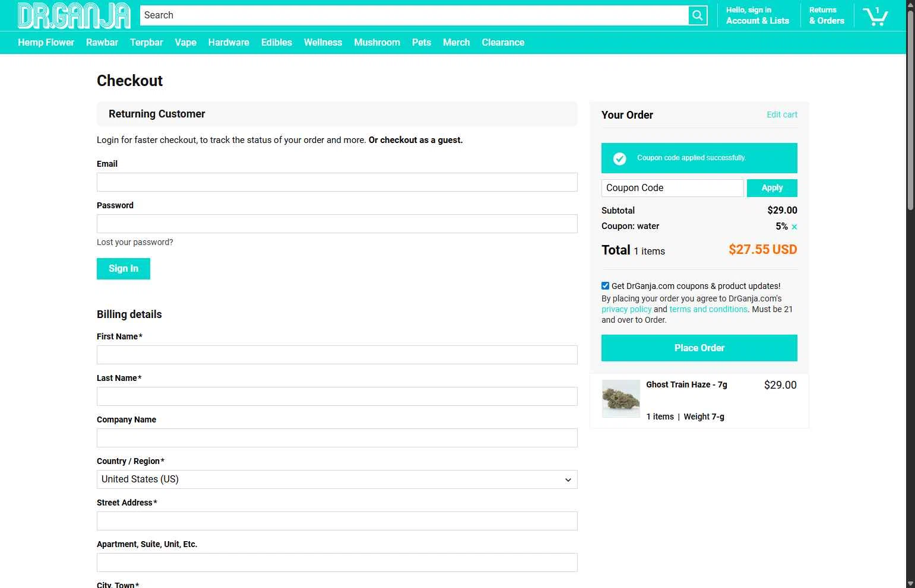Open the Mushroom menu
Image resolution: width=915 pixels, height=588 pixels.
[377, 43]
